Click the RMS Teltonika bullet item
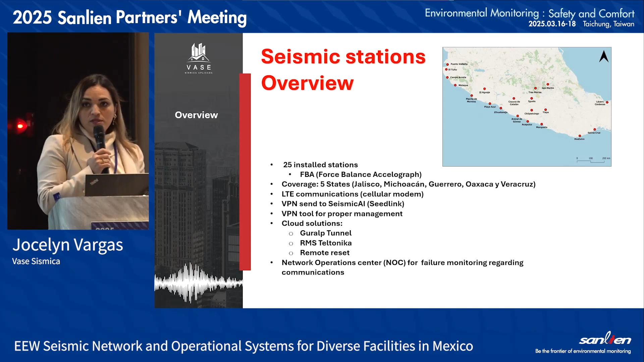The width and height of the screenshot is (644, 362). coord(325,243)
